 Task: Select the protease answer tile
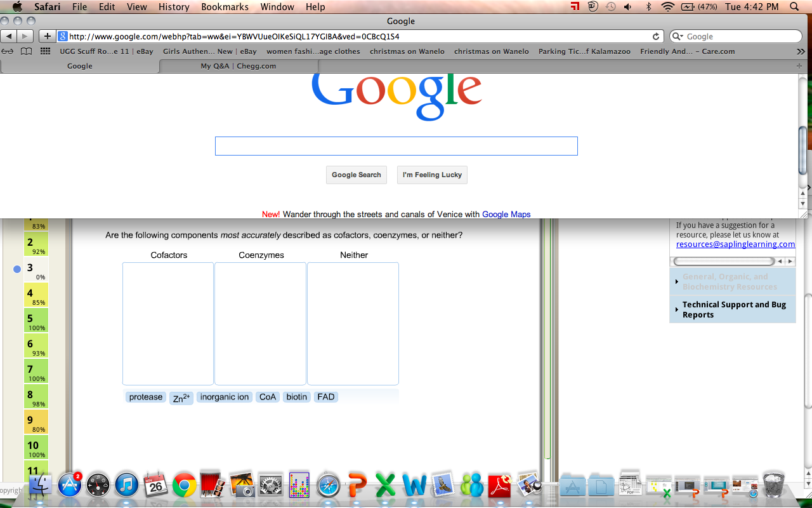146,397
